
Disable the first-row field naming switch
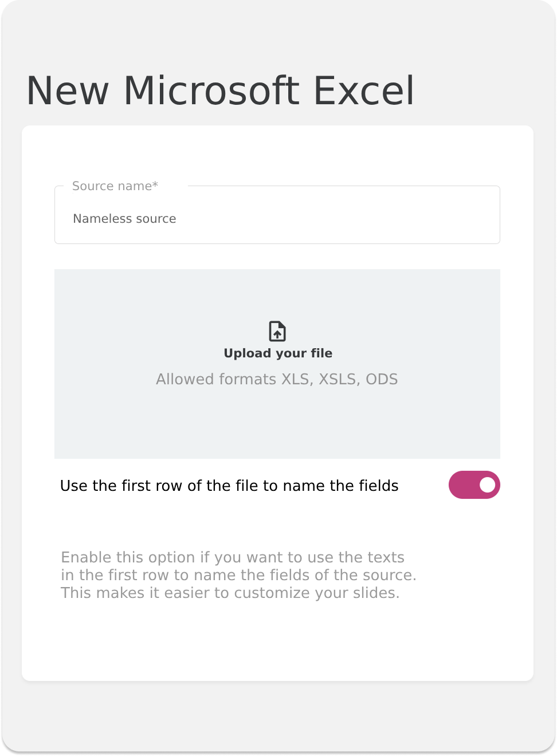[474, 485]
